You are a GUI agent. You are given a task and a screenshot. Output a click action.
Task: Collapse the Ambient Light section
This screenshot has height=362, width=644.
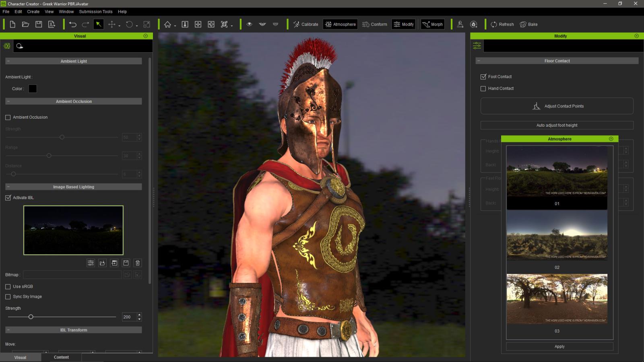click(8, 61)
